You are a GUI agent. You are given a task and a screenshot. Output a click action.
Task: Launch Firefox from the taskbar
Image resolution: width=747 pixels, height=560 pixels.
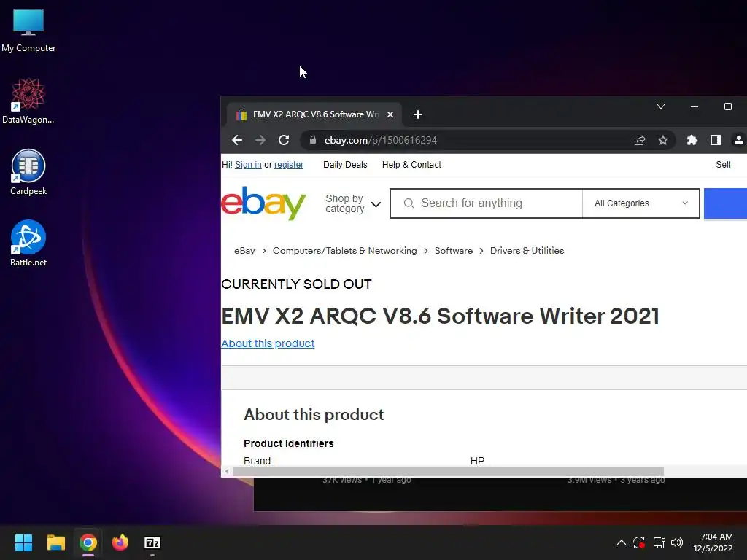(120, 542)
